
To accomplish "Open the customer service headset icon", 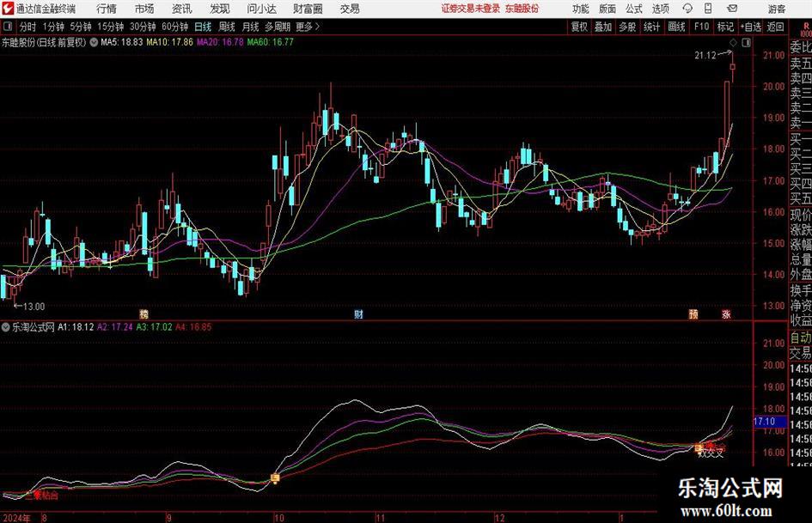I will 687,9.
